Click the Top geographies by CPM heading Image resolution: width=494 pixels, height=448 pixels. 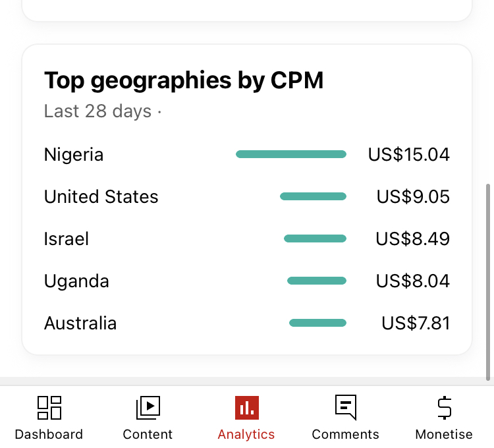tap(184, 80)
